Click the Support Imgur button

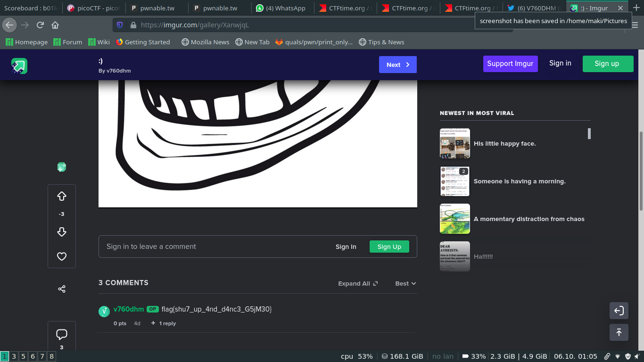[x=510, y=64]
